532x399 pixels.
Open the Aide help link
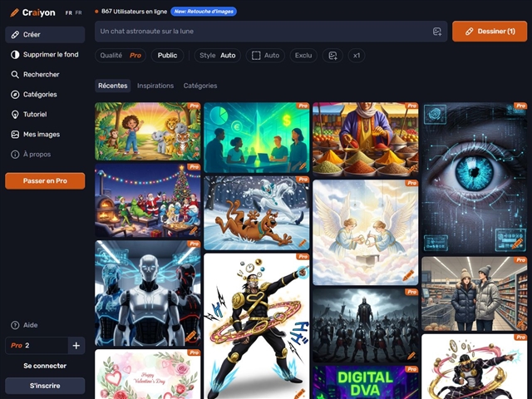(30, 325)
